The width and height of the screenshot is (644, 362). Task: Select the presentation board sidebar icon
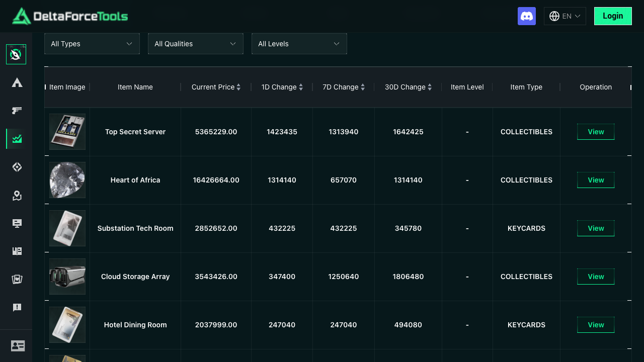click(17, 223)
